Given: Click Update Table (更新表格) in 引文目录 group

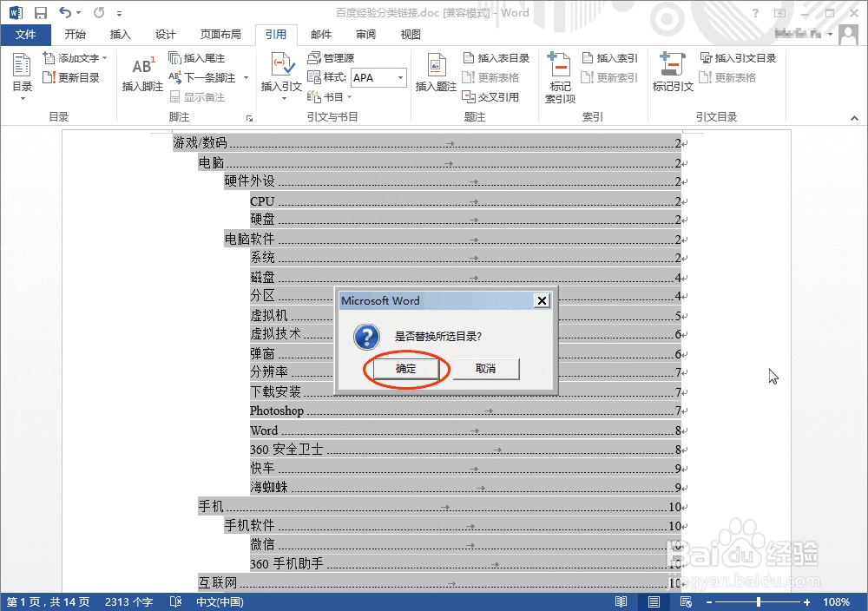Looking at the screenshot, I should (727, 77).
